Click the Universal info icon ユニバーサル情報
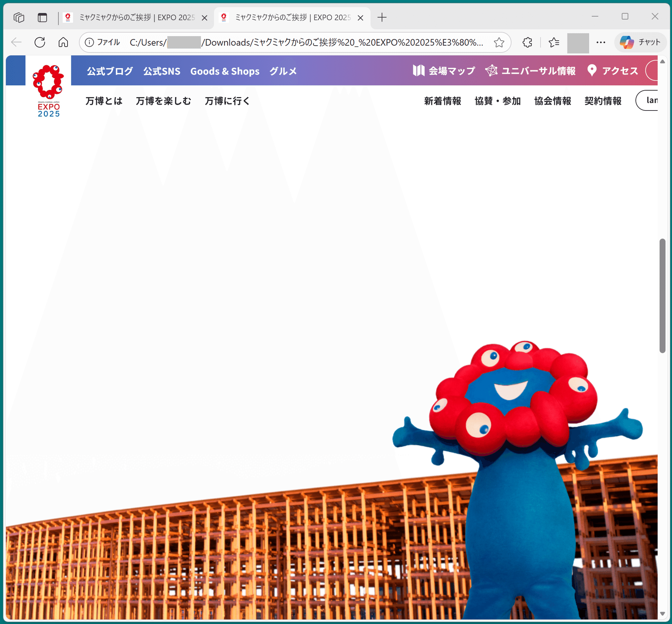Image resolution: width=672 pixels, height=624 pixels. (491, 71)
